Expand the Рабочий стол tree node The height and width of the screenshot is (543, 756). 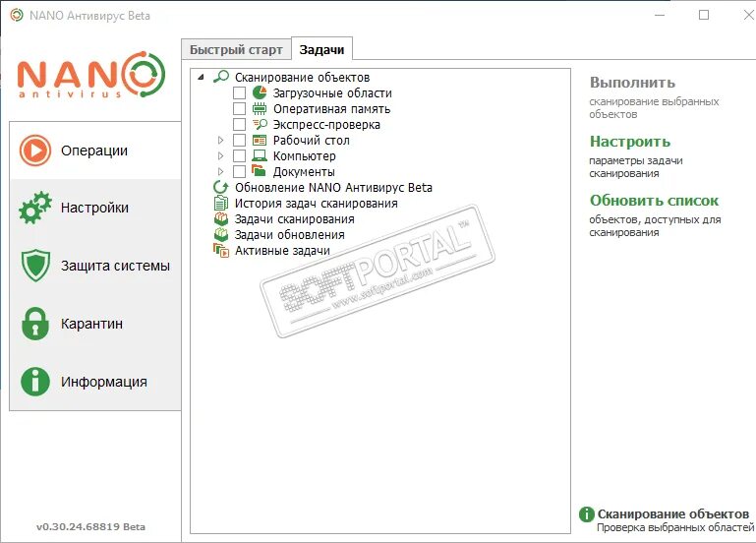220,141
